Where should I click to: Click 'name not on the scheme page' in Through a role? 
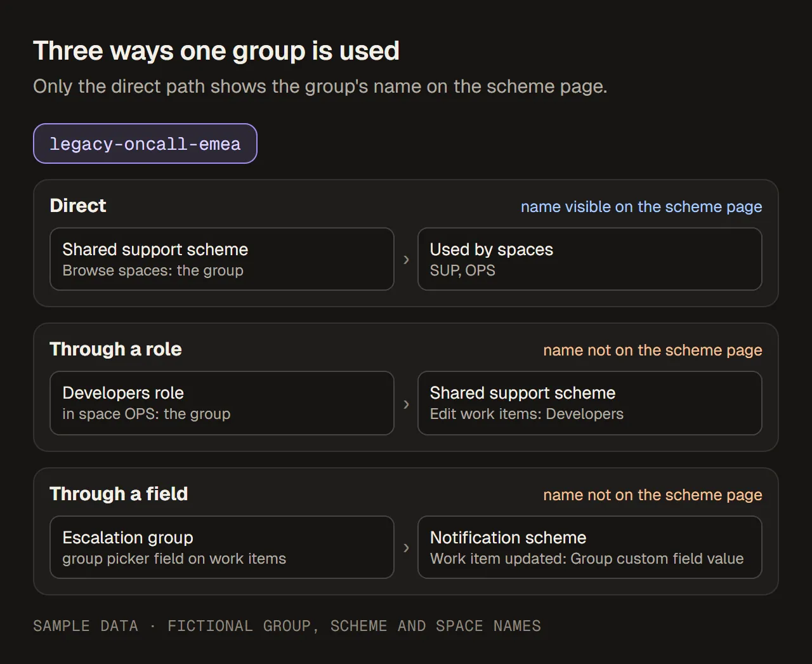[x=653, y=350]
